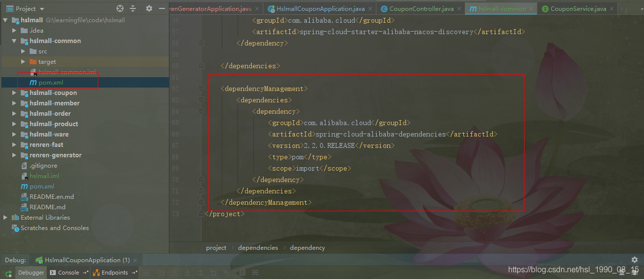This screenshot has height=279, width=644.
Task: Click the locate/scroll-from-source target icon in Project panel
Action: pos(120,8)
